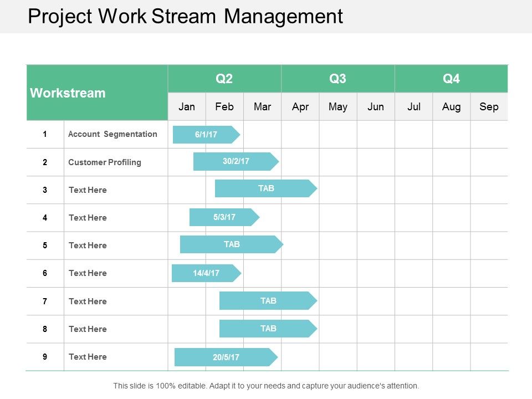
Task: Click the Jul month column header
Action: (x=414, y=106)
